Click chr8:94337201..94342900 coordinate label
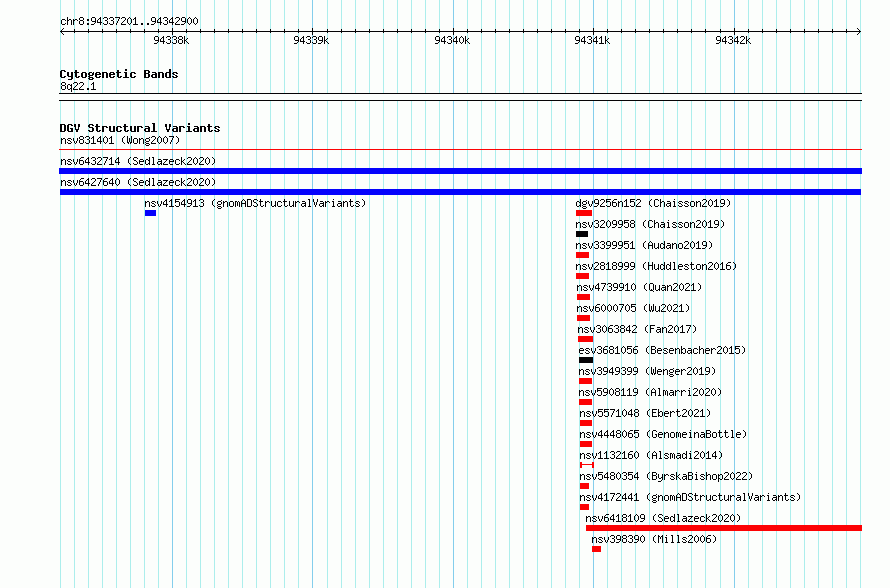The height and width of the screenshot is (588, 890). click(129, 21)
